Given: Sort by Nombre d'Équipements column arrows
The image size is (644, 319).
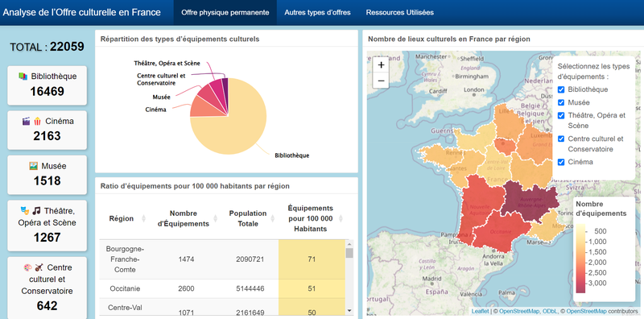Looking at the screenshot, I should pos(216,218).
